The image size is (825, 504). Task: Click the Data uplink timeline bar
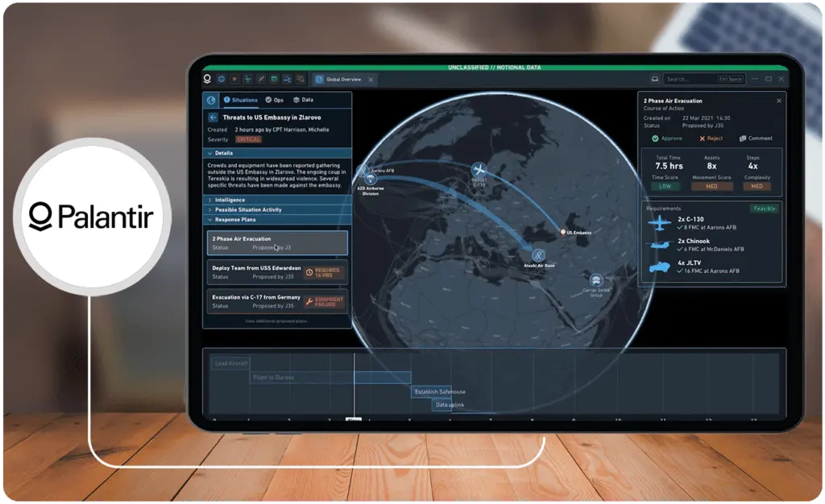click(442, 405)
